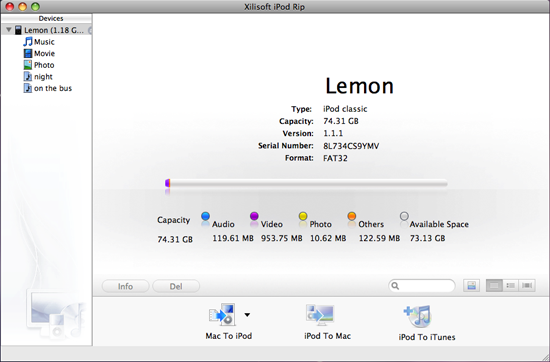The width and height of the screenshot is (550, 362).
Task: Click the 119.61 MB audio size
Action: (x=233, y=239)
